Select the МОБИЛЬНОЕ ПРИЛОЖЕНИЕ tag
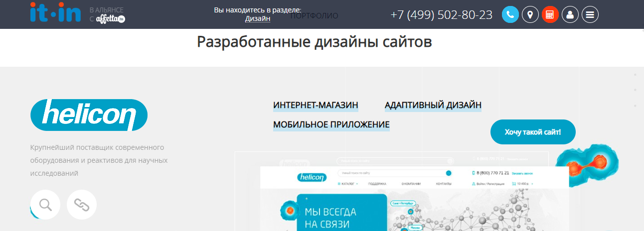This screenshot has width=644, height=231. point(331,124)
